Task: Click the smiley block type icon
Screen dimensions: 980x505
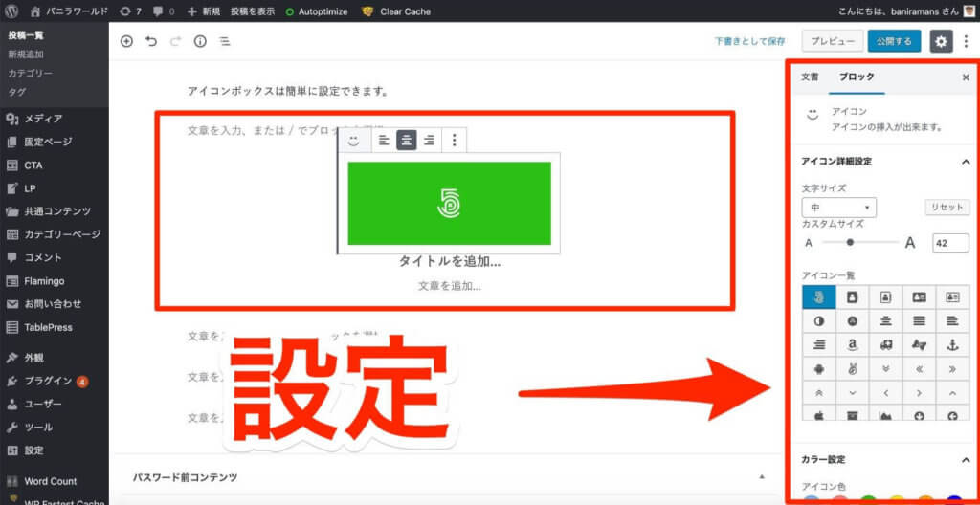Action: coord(354,141)
